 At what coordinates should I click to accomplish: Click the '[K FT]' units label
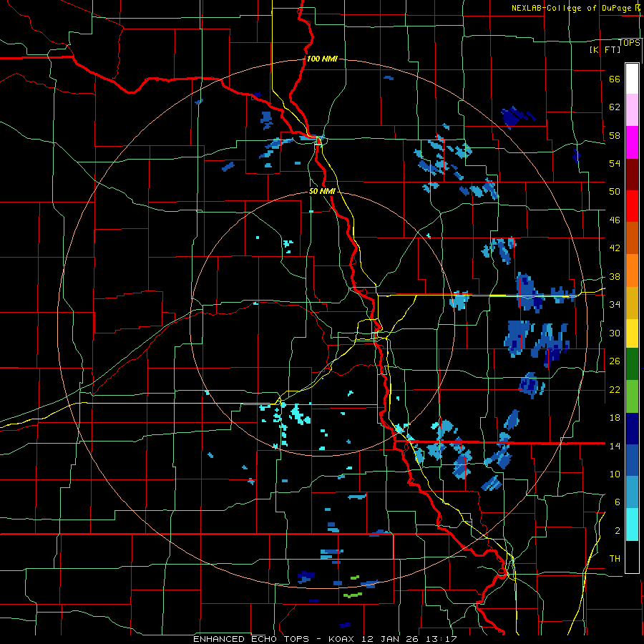point(605,49)
